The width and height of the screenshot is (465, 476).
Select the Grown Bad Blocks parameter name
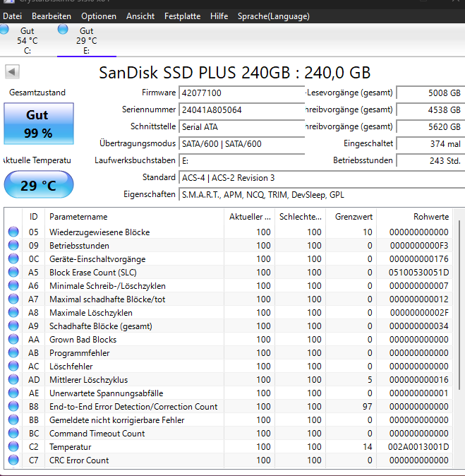[83, 340]
